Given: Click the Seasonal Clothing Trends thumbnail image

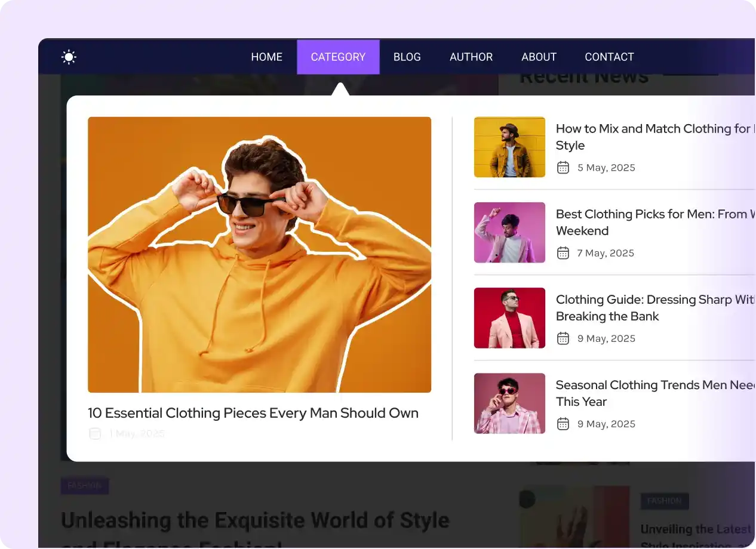Looking at the screenshot, I should coord(509,403).
